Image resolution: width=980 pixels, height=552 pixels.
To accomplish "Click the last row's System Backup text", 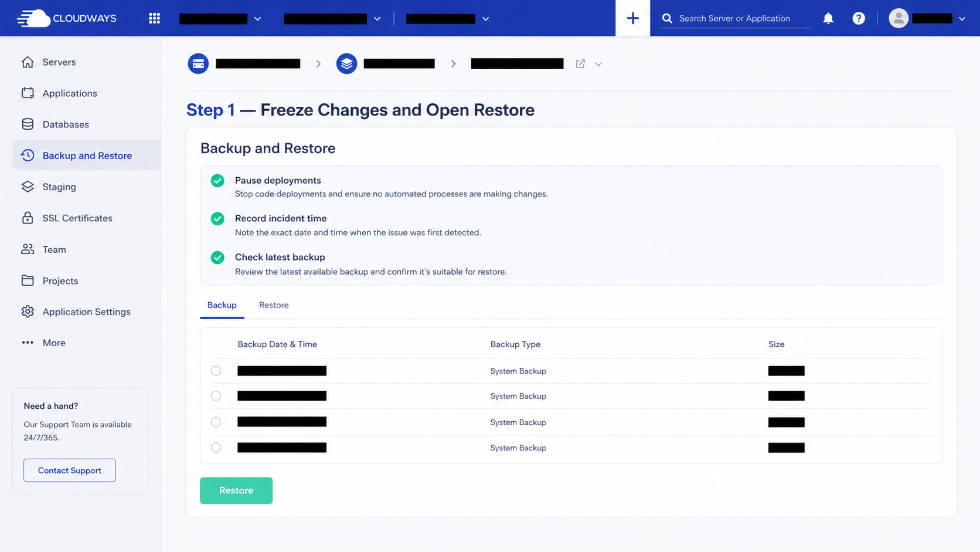I will point(518,448).
